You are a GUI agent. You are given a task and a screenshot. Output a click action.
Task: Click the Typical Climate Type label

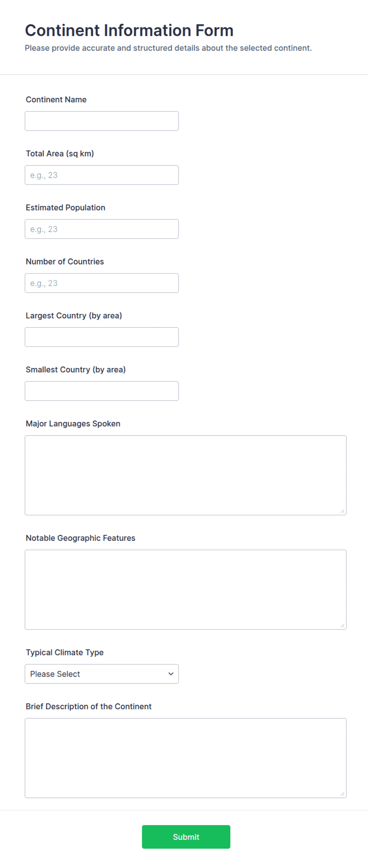tap(65, 652)
